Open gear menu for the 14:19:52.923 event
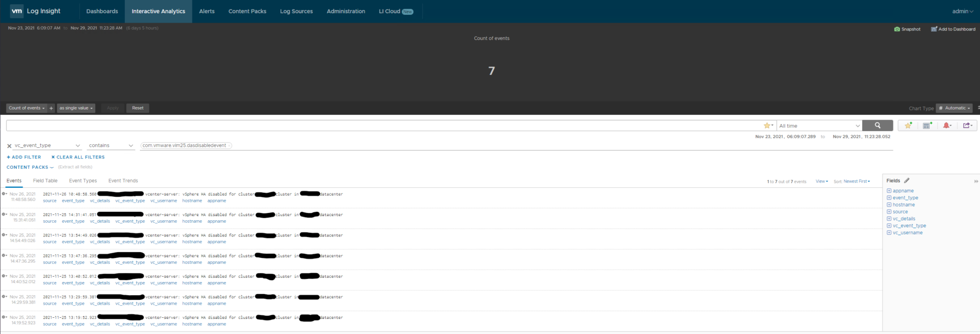The image size is (980, 334). pyautogui.click(x=4, y=317)
